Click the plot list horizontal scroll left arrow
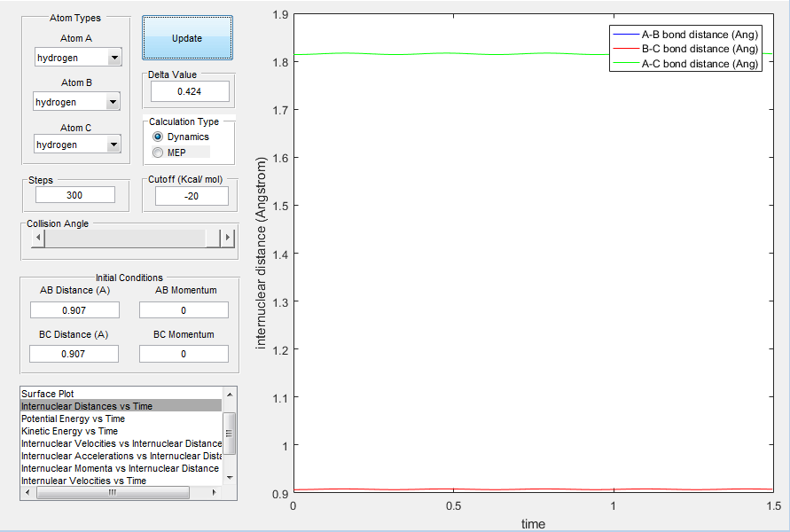790x532 pixels. point(27,492)
